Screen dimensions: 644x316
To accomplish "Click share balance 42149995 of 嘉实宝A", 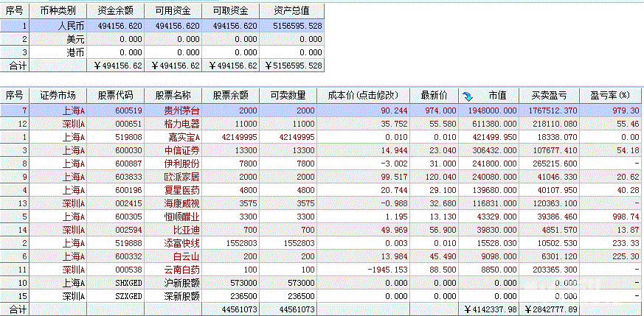I will tap(239, 137).
